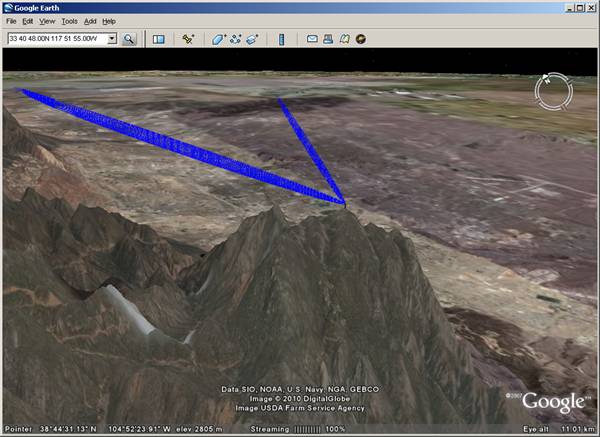Click the Google Earth title bar icon

pyautogui.click(x=8, y=8)
